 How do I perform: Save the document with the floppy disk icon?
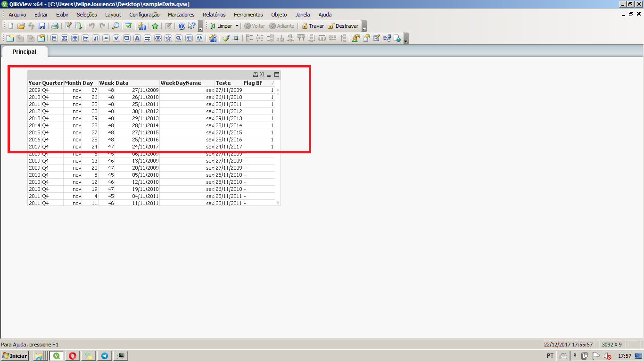[42, 26]
